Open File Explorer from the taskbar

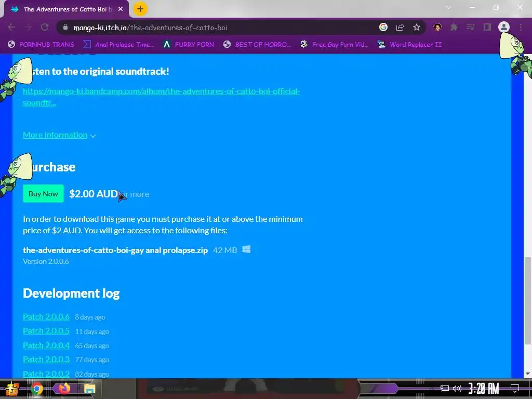point(89,389)
